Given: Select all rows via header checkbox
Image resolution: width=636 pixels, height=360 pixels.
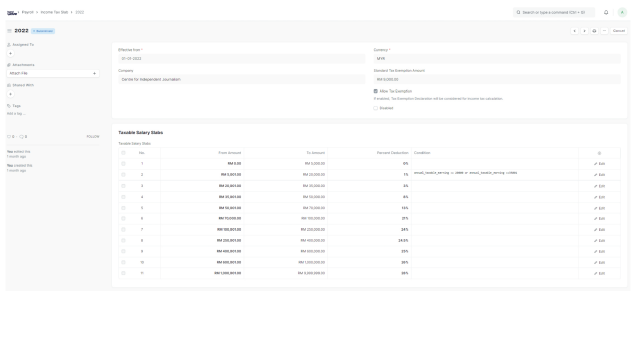Looking at the screenshot, I should (123, 153).
